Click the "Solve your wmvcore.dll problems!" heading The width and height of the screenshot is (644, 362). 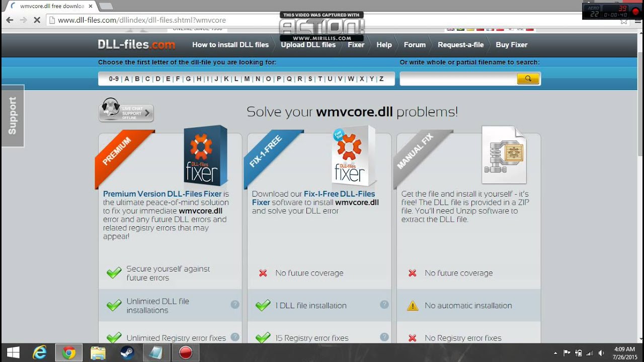pos(352,112)
